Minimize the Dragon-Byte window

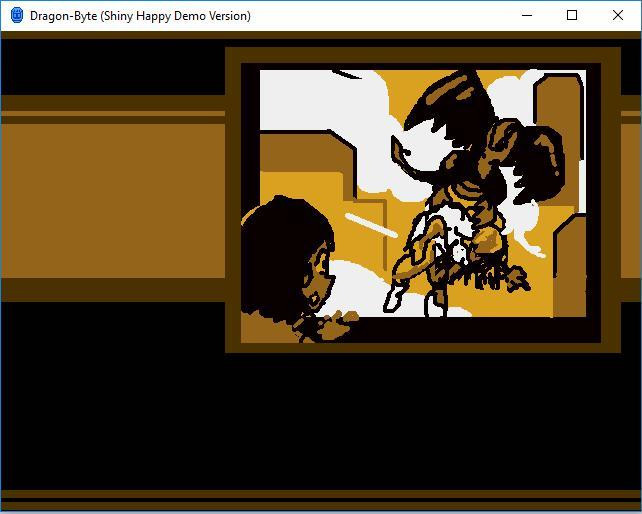(527, 16)
